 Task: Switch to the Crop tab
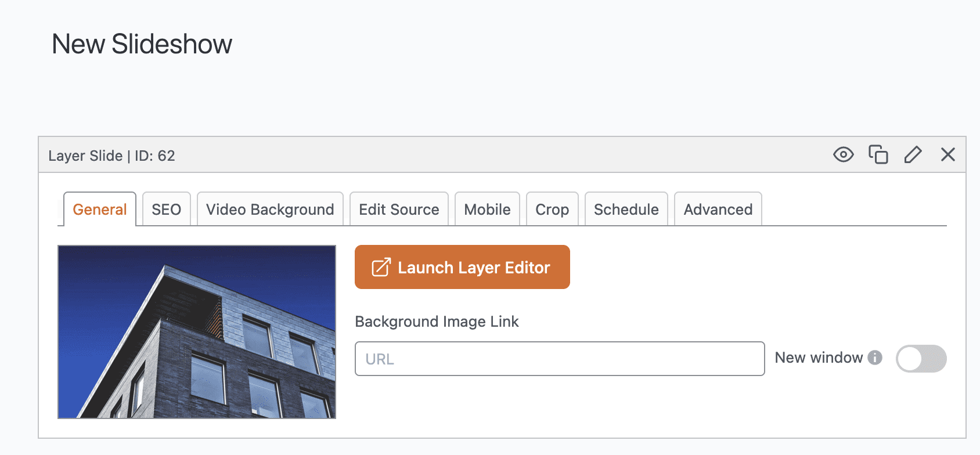pos(552,210)
